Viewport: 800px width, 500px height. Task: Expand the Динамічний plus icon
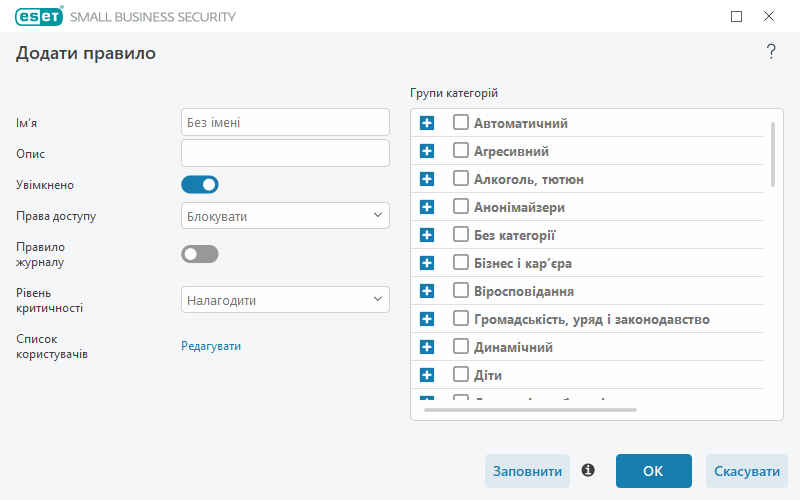(x=427, y=347)
